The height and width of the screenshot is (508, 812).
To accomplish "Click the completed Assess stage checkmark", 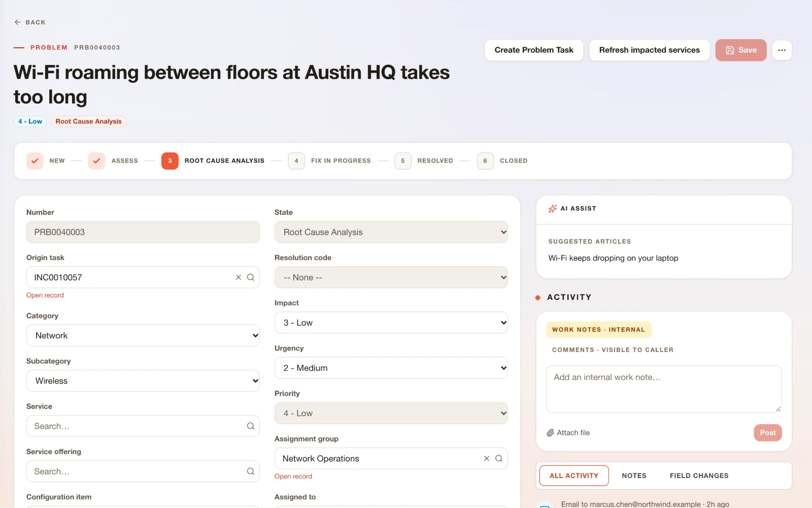I will pyautogui.click(x=96, y=161).
